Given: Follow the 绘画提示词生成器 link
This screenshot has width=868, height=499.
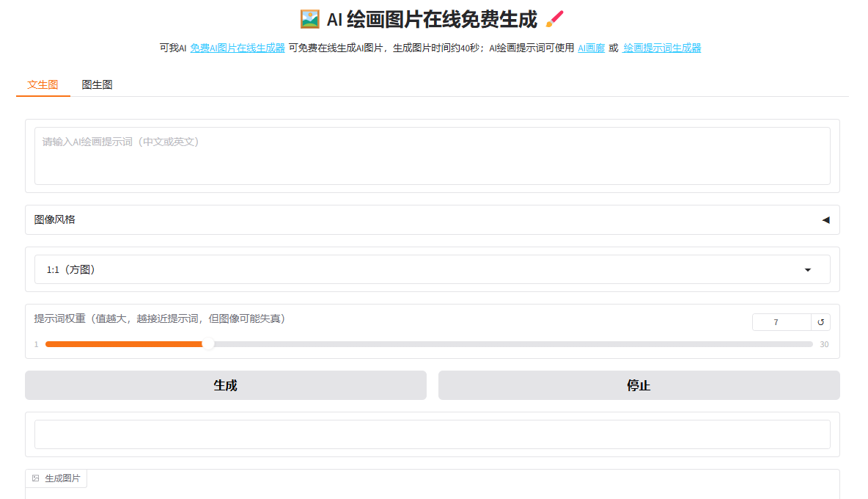Looking at the screenshot, I should click(x=662, y=48).
